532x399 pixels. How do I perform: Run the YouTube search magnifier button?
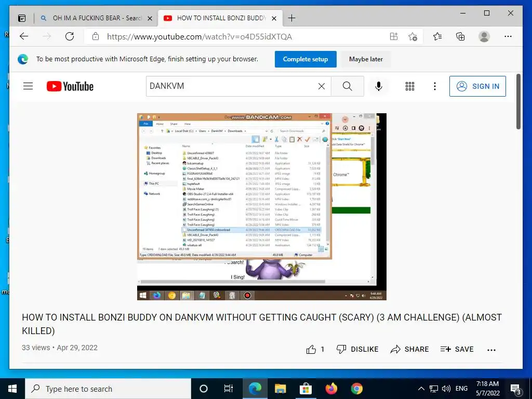348,86
